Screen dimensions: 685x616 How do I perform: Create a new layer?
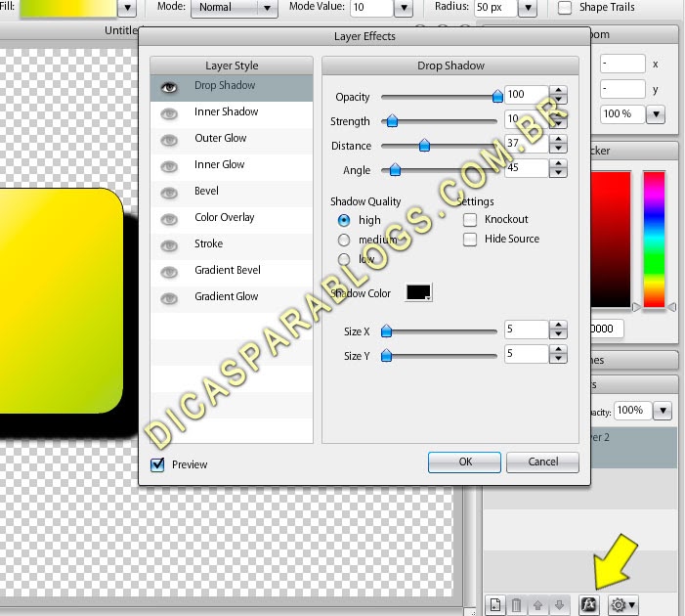click(x=495, y=605)
